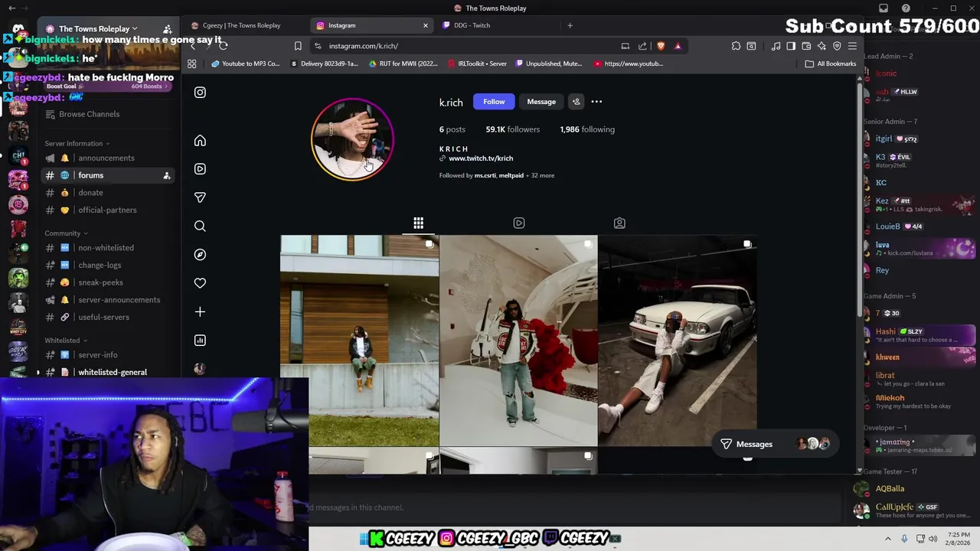Open post with red roses and cello
Image resolution: width=980 pixels, height=551 pixels.
[x=518, y=341]
